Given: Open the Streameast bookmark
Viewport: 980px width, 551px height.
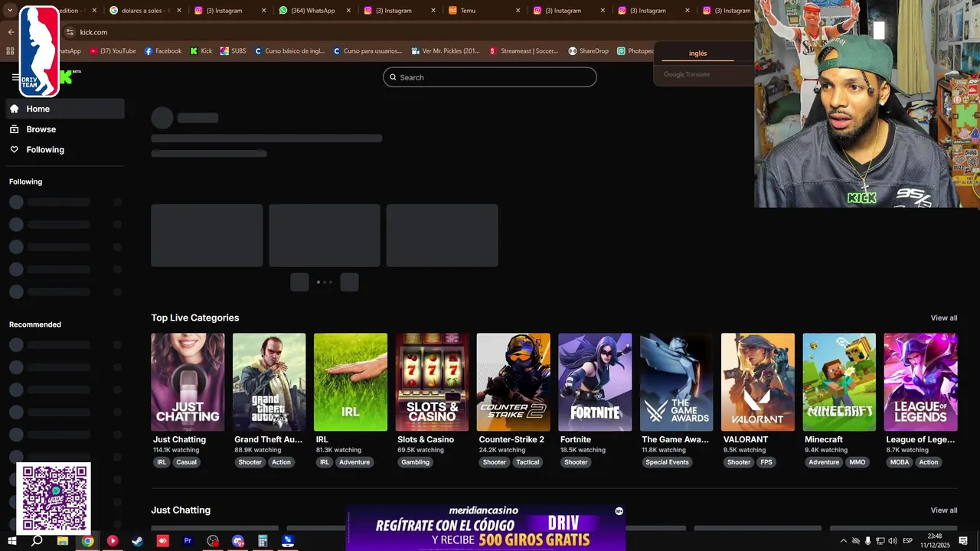Looking at the screenshot, I should [524, 51].
